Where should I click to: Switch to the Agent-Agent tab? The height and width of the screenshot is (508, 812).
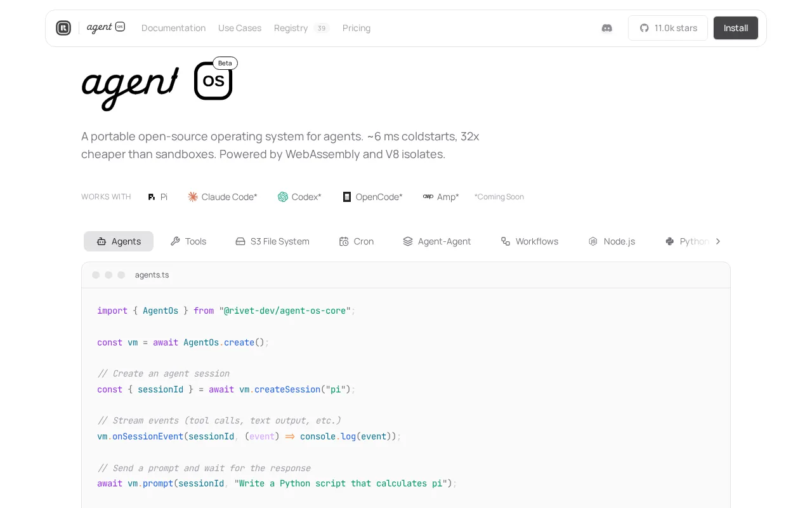coord(437,241)
